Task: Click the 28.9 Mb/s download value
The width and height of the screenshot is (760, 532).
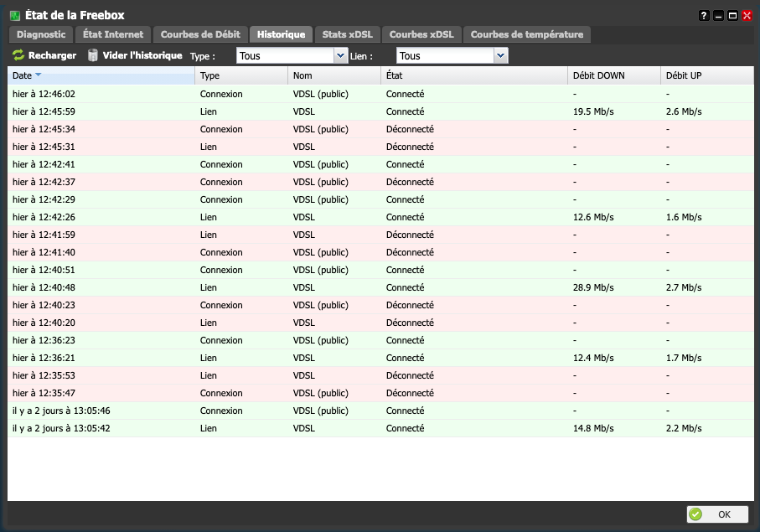Action: pyautogui.click(x=593, y=287)
